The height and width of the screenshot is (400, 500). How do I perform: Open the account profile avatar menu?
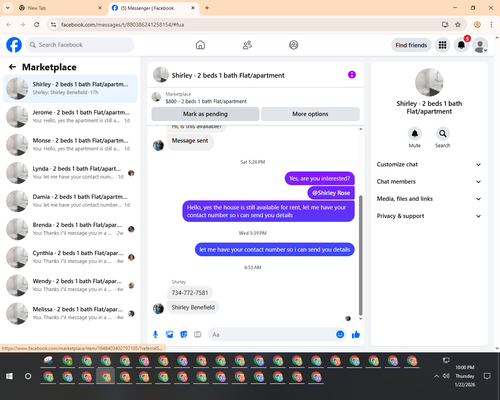pos(480,45)
